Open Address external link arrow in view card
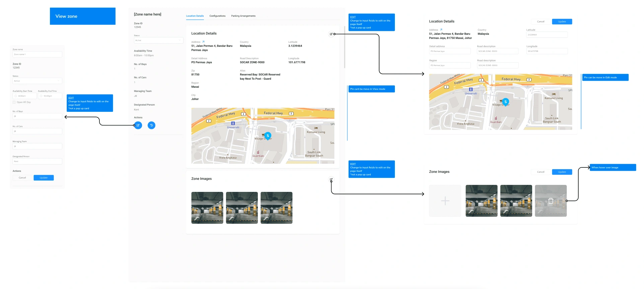 203,42
